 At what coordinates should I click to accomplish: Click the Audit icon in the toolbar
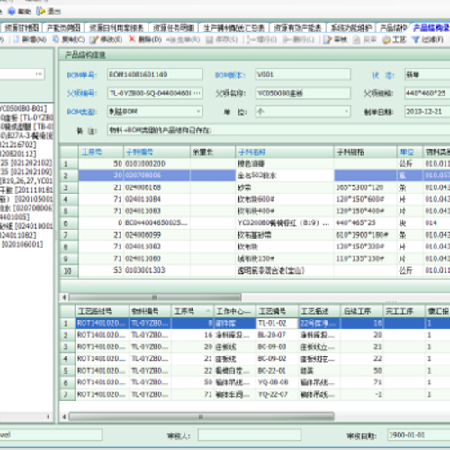pos(327,40)
